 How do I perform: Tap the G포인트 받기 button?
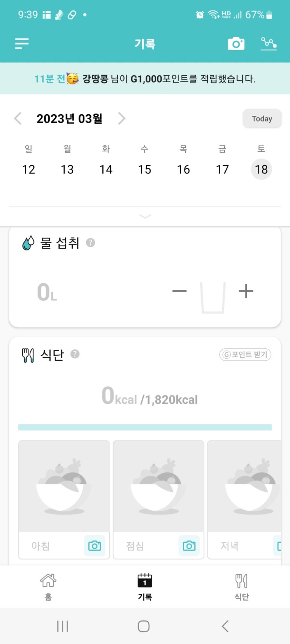245,355
